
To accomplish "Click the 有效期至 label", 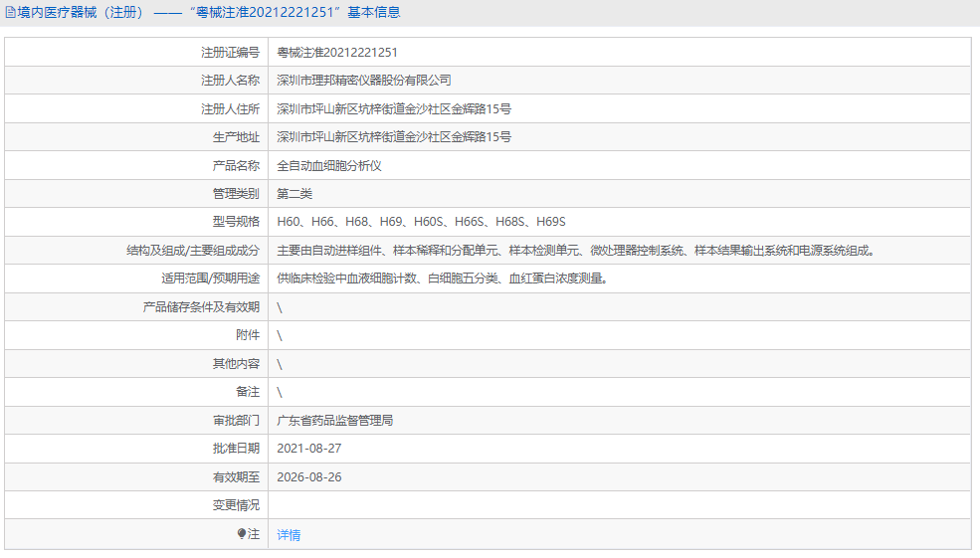I will point(236,477).
